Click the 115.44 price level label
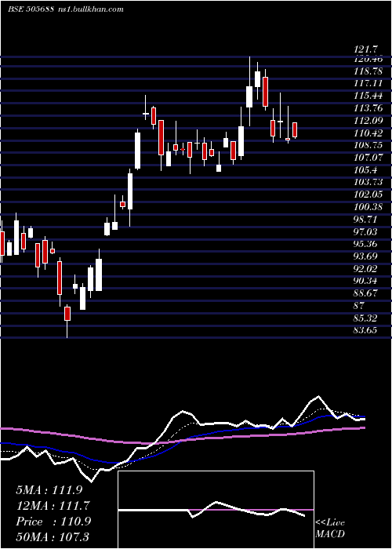Viewport: 392px width, 549px height. (x=368, y=96)
